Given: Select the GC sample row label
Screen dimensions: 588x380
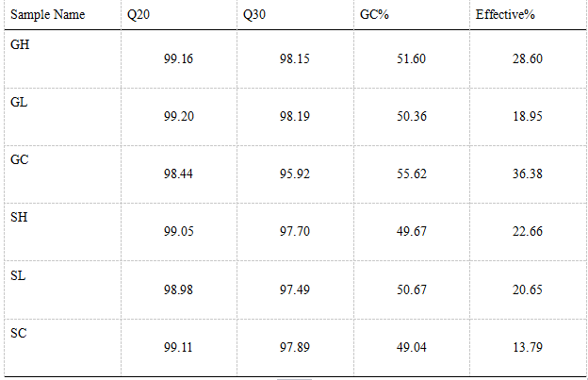Looking at the screenshot, I should click(20, 160).
